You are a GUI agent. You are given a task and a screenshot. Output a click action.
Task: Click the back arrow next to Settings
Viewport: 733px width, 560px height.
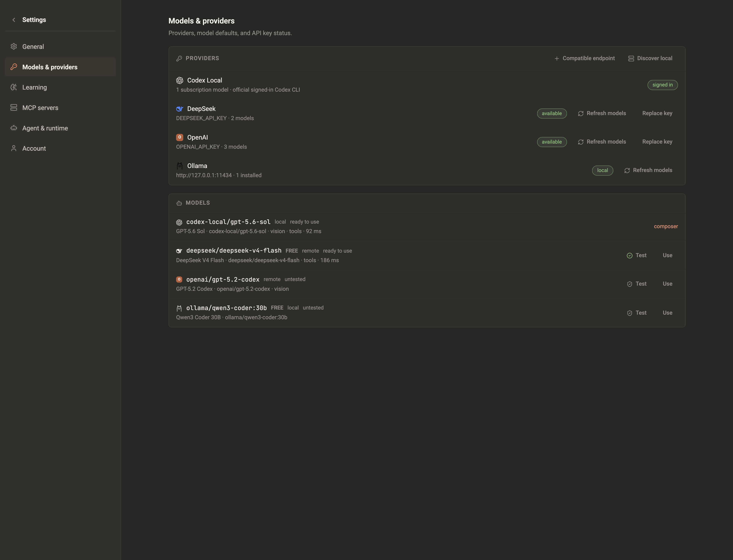click(x=14, y=20)
